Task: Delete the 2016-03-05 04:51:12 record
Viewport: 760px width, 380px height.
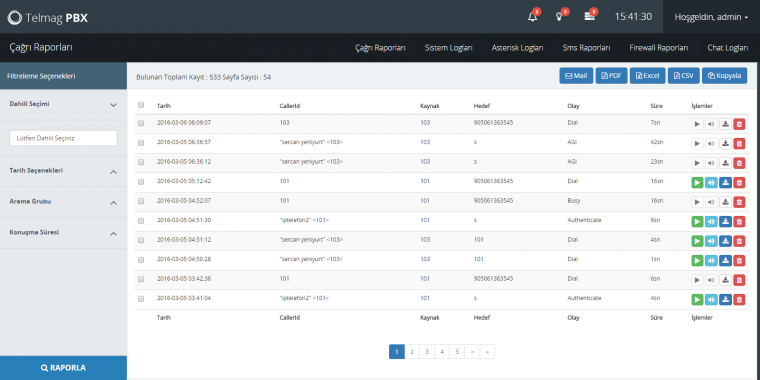Action: point(739,241)
